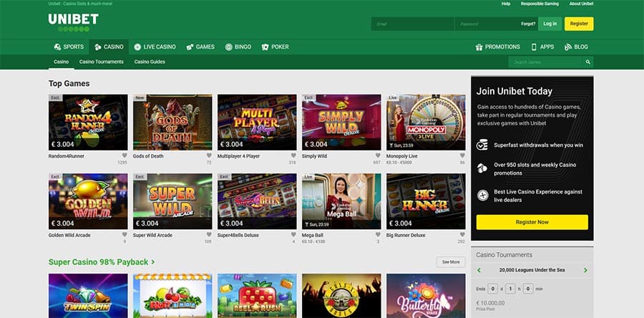Launch Super4Bells Deluxe thumbnail
The height and width of the screenshot is (318, 644).
257,201
